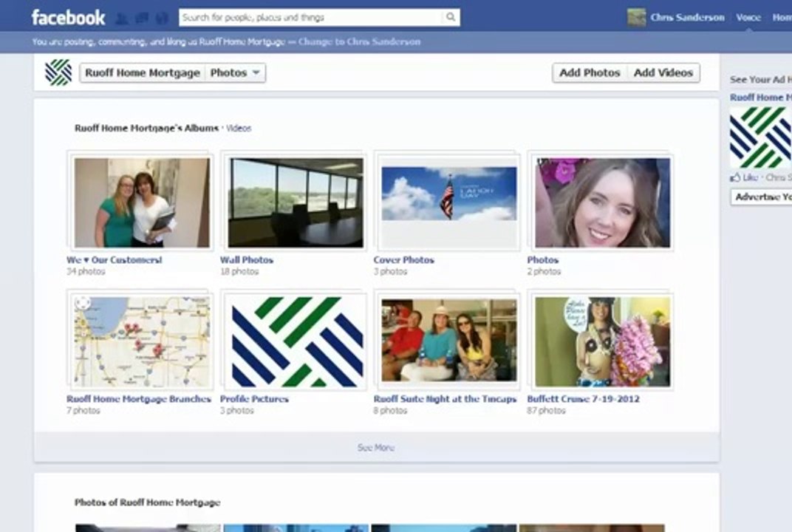Open We Love Our Customers album thumbnail

142,202
